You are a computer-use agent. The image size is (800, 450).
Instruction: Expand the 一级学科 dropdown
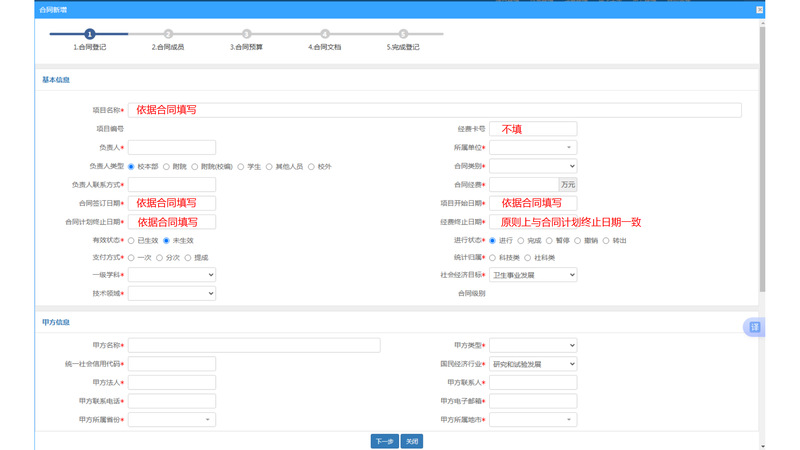(x=171, y=275)
